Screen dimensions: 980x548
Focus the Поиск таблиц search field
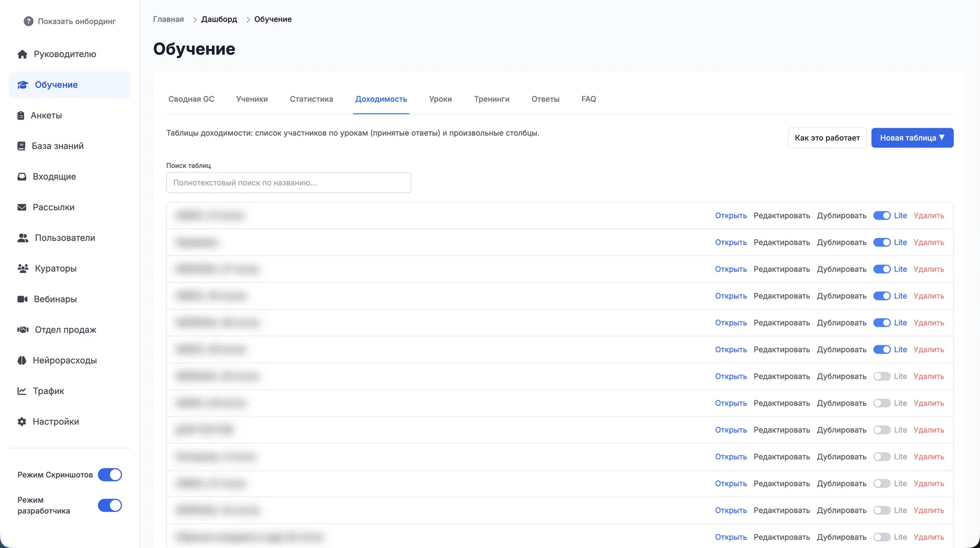point(289,182)
